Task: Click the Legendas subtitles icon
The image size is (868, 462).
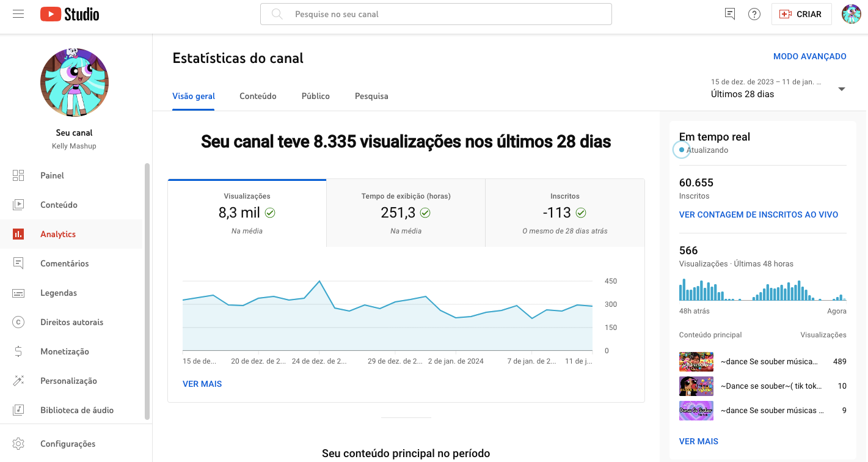Action: point(18,293)
